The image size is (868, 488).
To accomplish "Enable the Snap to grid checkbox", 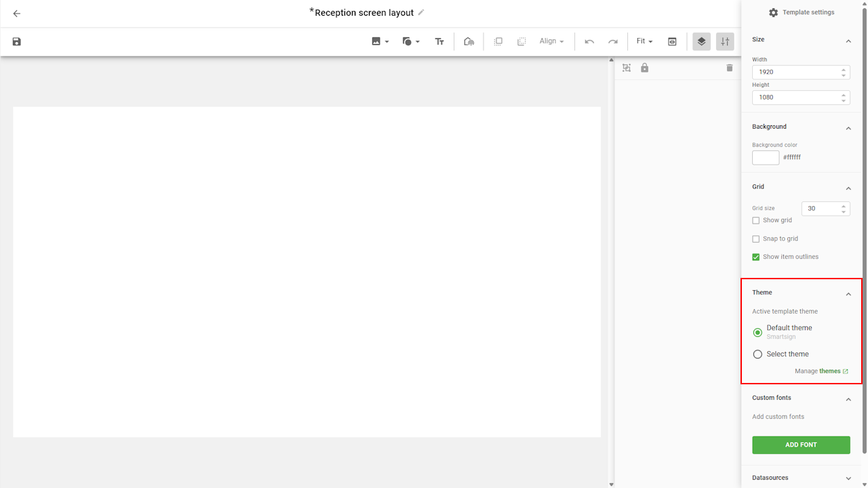I will (x=756, y=239).
